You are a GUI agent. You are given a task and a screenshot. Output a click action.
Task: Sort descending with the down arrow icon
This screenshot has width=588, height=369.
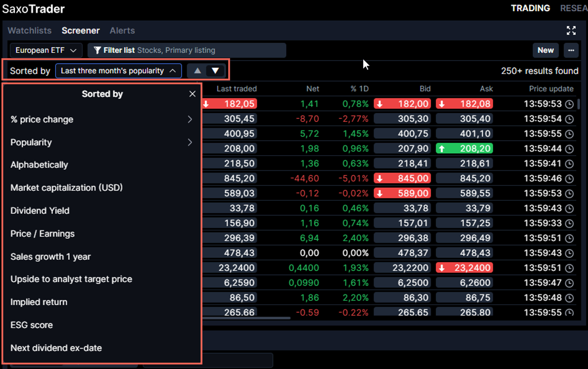(x=215, y=71)
